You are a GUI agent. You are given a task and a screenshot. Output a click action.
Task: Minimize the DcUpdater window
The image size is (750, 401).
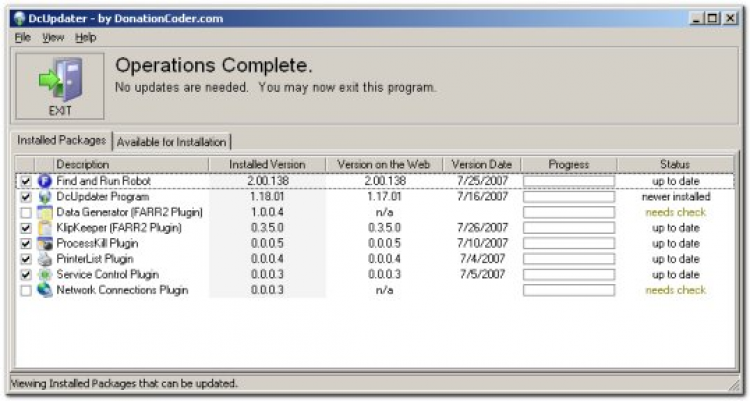coord(696,19)
